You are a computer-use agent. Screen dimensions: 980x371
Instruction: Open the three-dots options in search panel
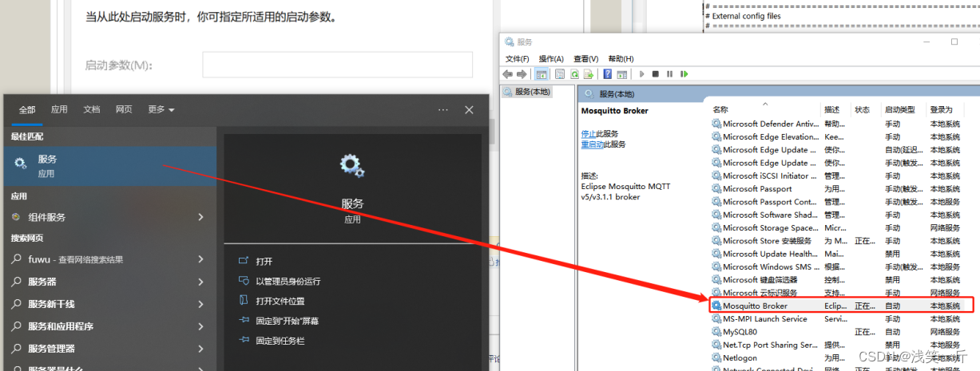(443, 109)
